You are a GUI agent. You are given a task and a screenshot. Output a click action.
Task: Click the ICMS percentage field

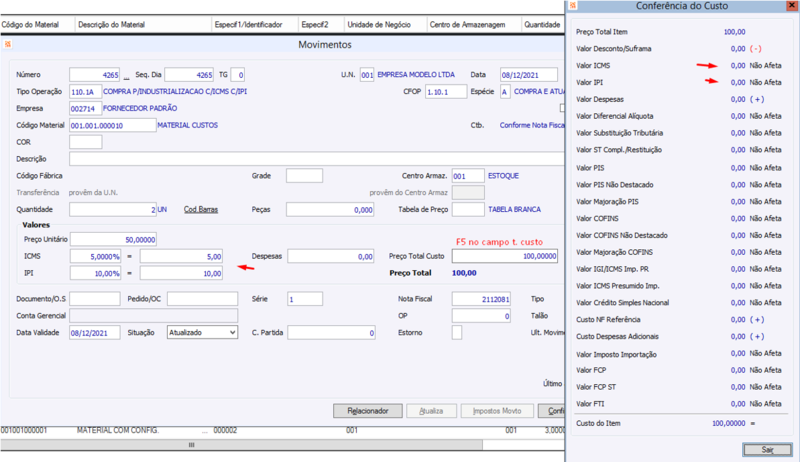coord(95,256)
